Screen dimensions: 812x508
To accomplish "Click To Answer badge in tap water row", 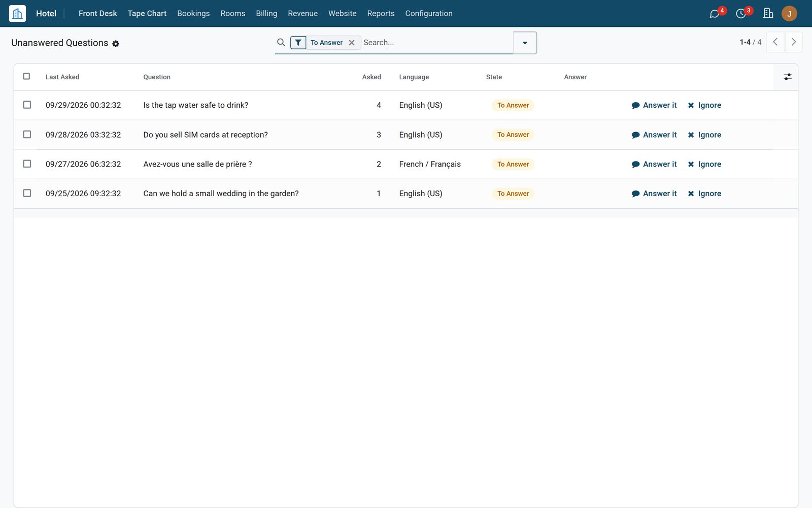I will [x=513, y=105].
